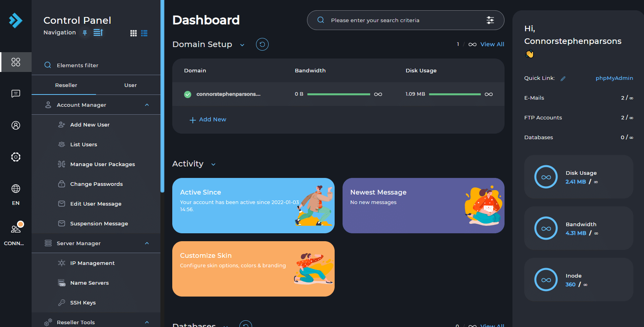This screenshot has width=644, height=327.
Task: Click the SSH Keys key icon
Action: [62, 302]
